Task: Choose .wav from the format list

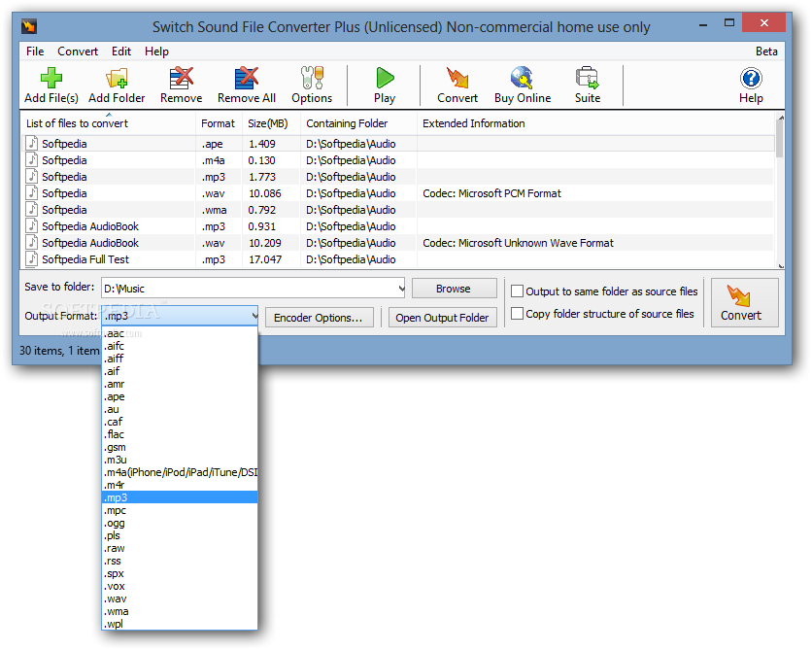Action: tap(179, 599)
